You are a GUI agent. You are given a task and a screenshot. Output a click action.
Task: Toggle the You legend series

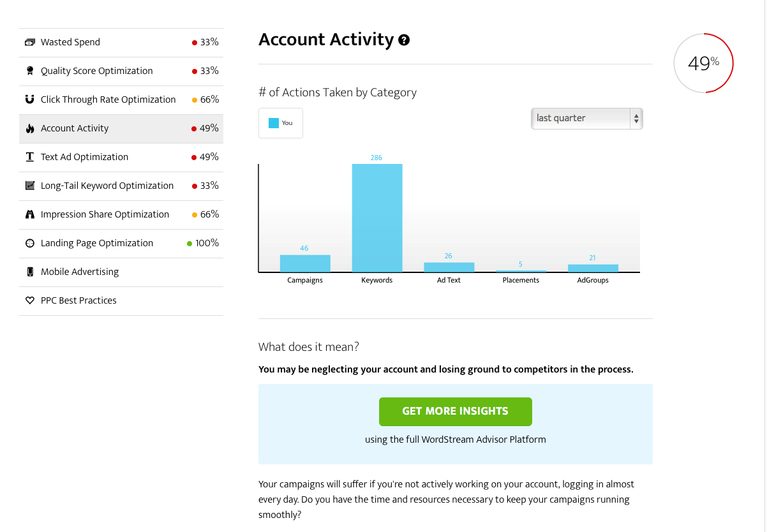click(x=281, y=123)
